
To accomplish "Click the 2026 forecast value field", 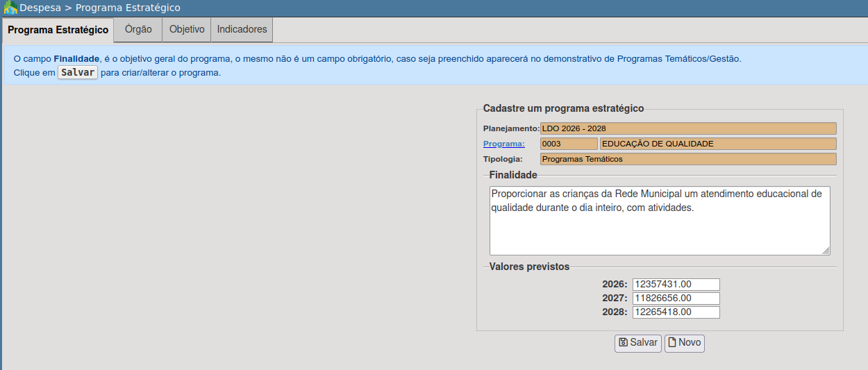I will 676,285.
